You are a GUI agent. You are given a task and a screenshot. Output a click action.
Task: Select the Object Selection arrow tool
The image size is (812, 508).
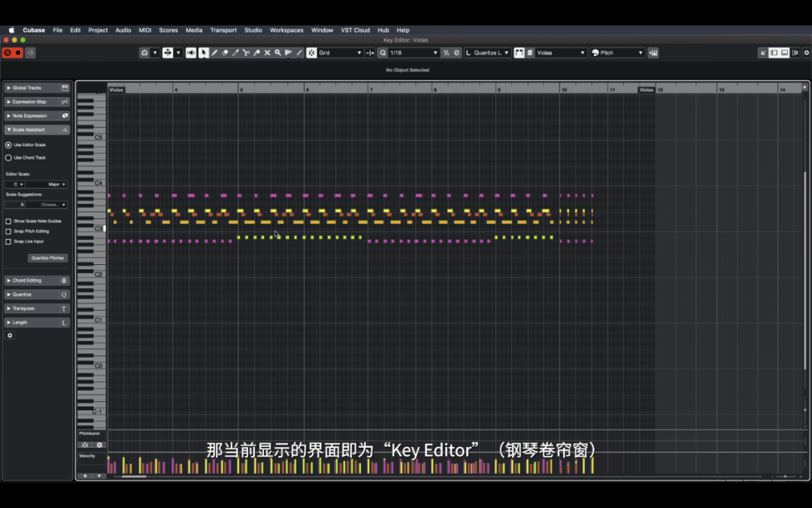point(204,53)
